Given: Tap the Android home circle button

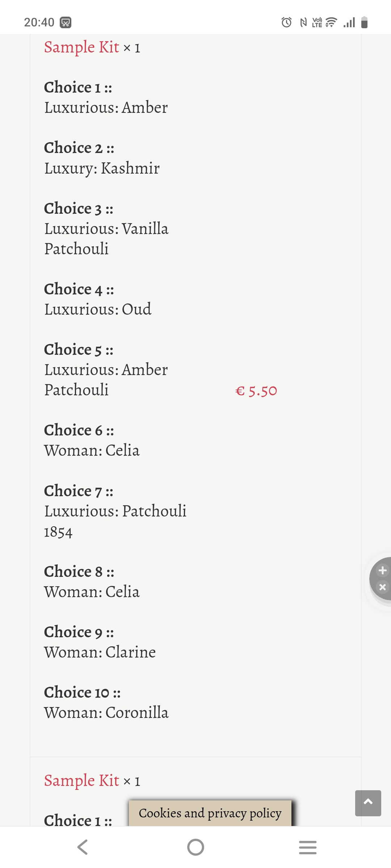Looking at the screenshot, I should point(195,847).
